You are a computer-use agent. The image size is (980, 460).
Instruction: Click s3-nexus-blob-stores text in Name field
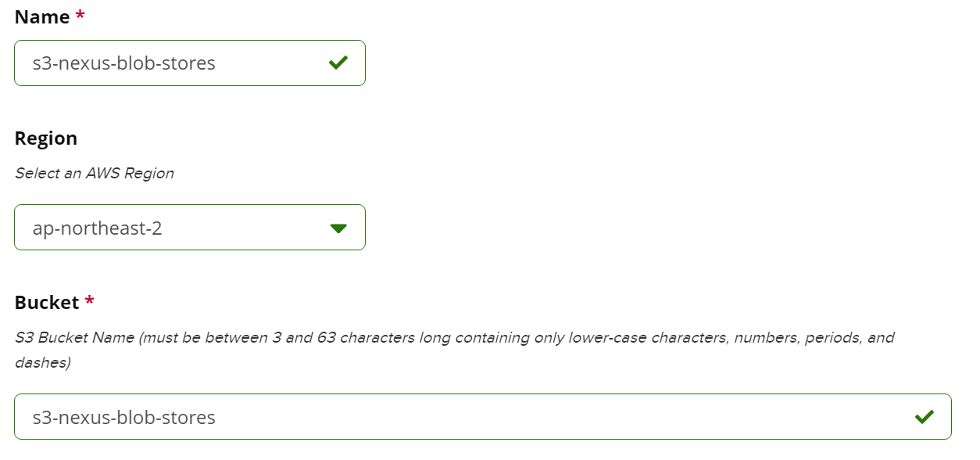point(123,63)
